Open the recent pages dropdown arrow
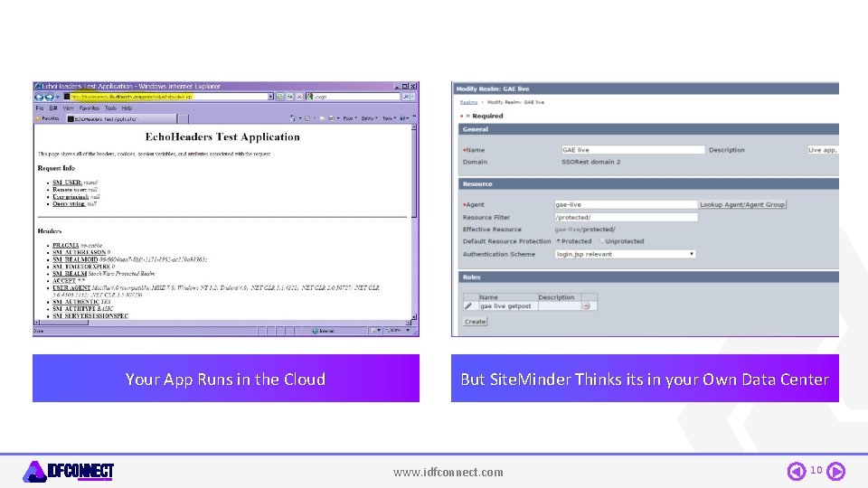Viewport: 868px width, 488px height. 58,97
